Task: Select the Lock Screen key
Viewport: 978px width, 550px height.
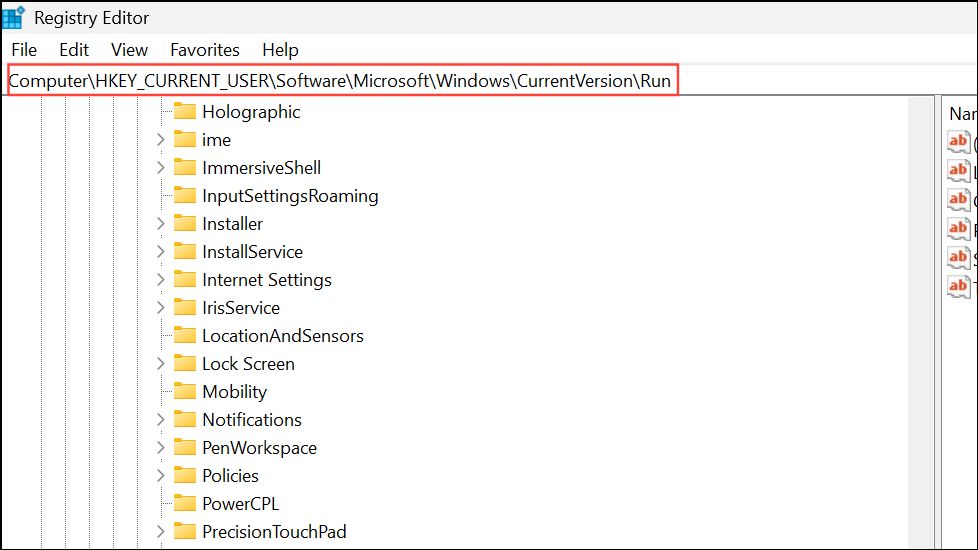Action: 248,364
